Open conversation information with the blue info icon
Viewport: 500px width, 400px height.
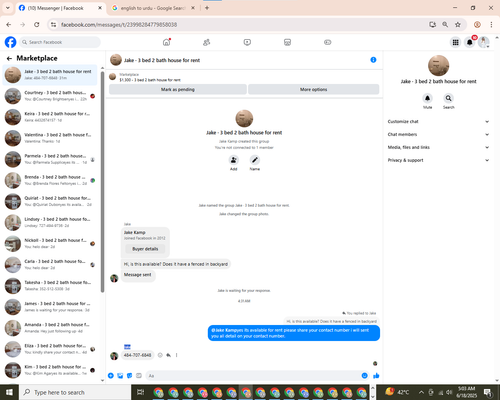click(373, 60)
